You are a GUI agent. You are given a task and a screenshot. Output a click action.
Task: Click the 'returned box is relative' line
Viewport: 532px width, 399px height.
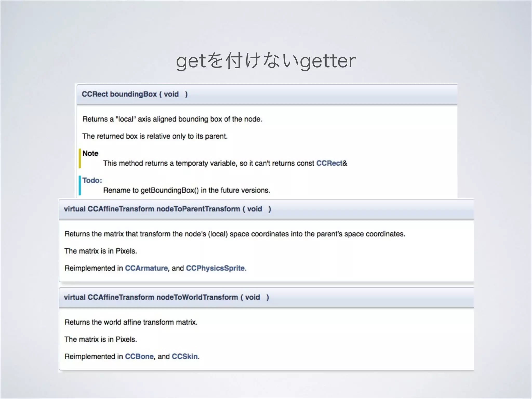[155, 136]
